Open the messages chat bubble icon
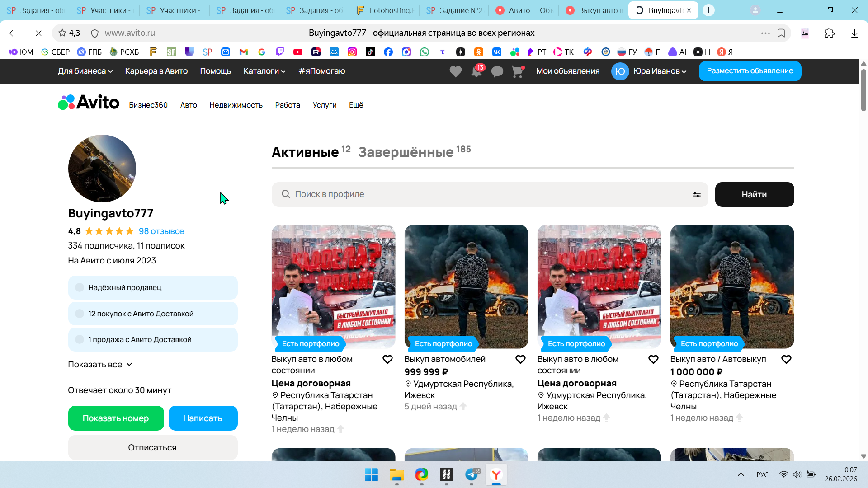The height and width of the screenshot is (488, 868). point(497,71)
